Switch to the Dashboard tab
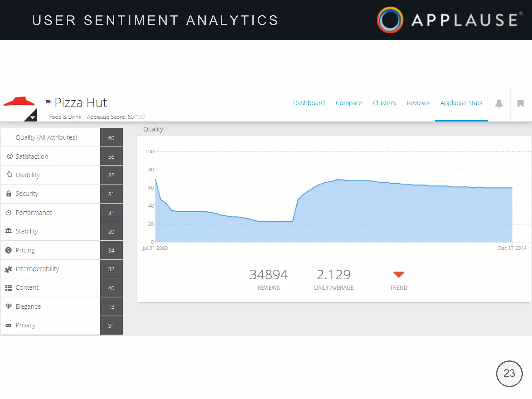This screenshot has width=532, height=399. (x=309, y=103)
